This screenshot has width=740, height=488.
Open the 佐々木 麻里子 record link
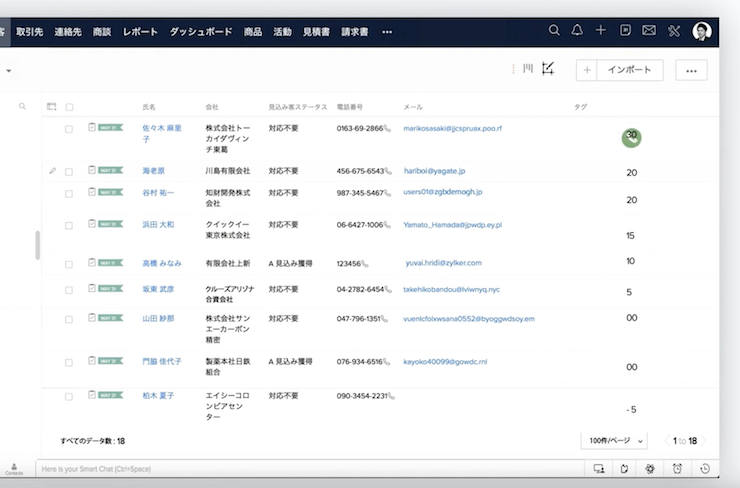coord(162,134)
